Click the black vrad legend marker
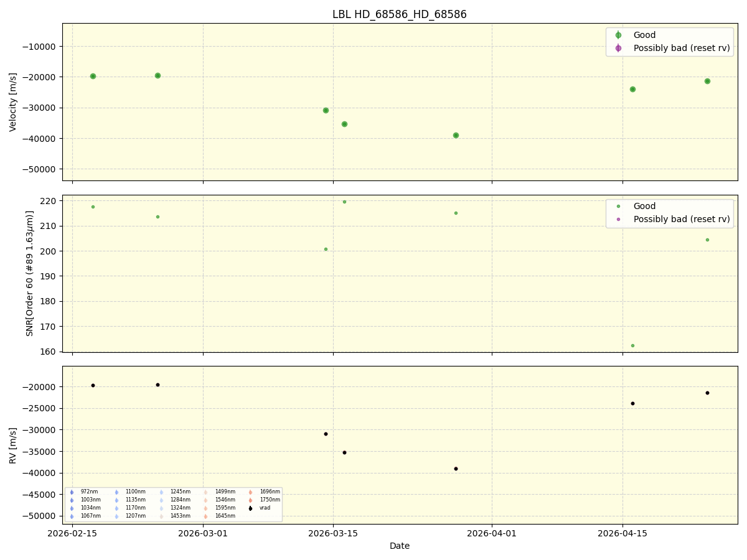 tap(250, 508)
